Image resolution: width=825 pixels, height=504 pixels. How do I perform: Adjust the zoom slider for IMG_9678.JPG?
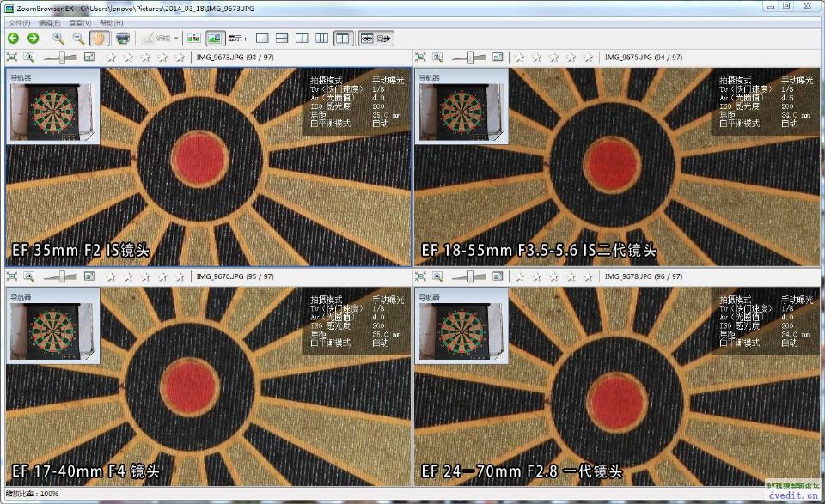tap(469, 276)
